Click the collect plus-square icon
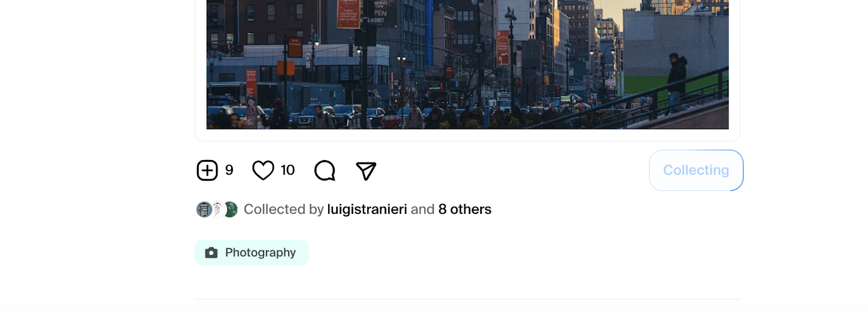The height and width of the screenshot is (312, 868). 207,170
